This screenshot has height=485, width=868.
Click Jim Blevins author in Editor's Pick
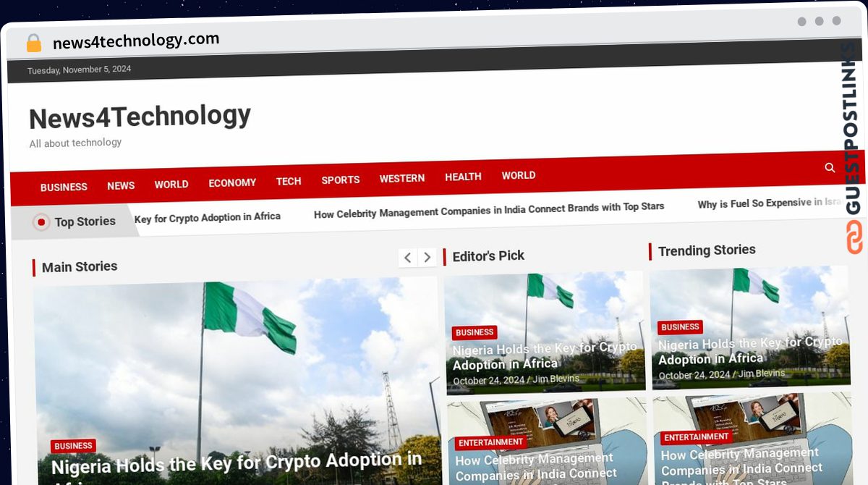click(556, 379)
